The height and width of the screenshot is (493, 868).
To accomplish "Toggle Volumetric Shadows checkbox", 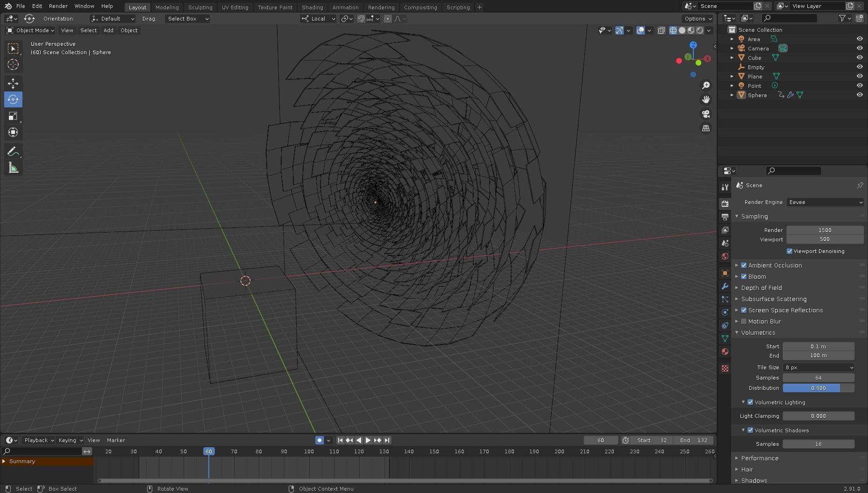I will point(750,430).
